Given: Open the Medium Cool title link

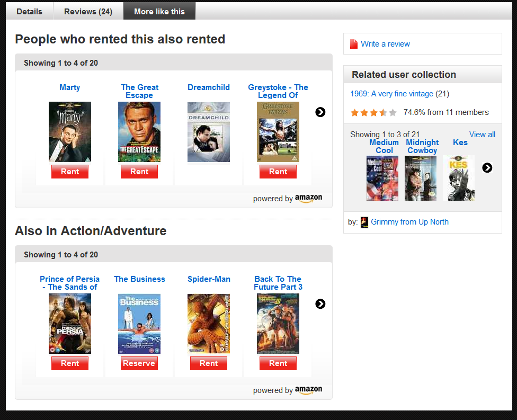Looking at the screenshot, I should point(384,146).
